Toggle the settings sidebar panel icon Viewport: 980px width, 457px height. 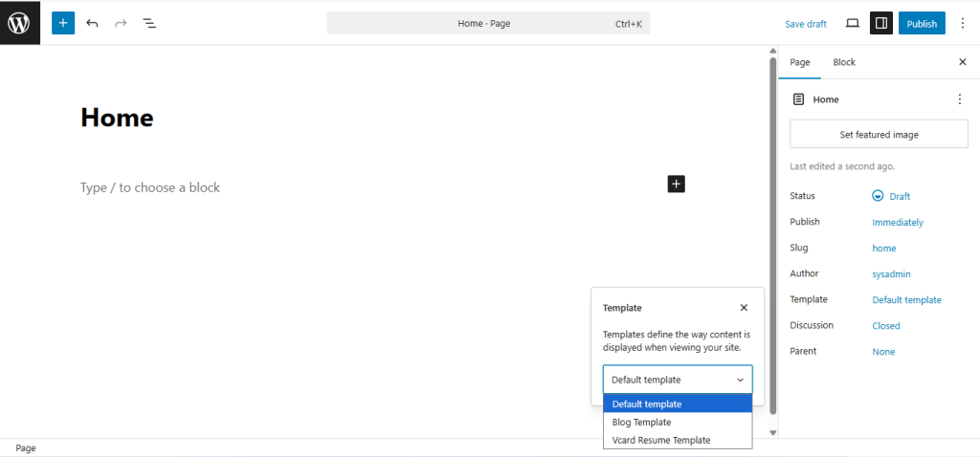(x=880, y=23)
